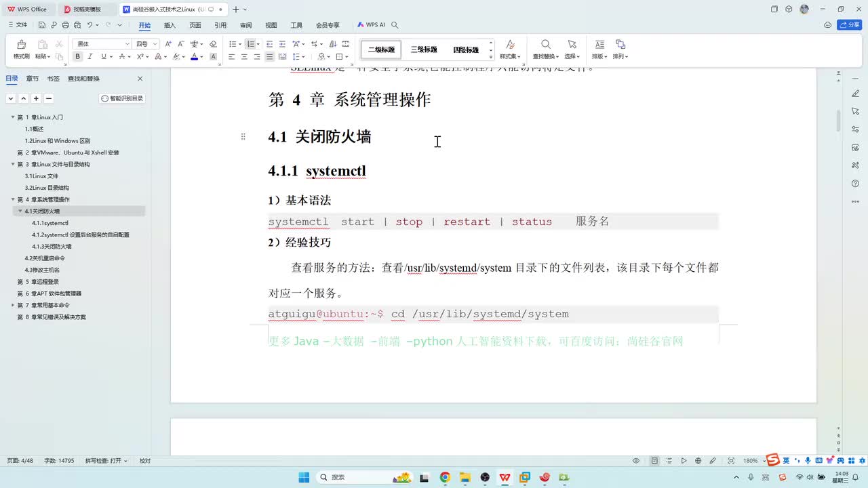Image resolution: width=868 pixels, height=488 pixels.
Task: Open Chrome from the taskbar
Action: (x=445, y=477)
